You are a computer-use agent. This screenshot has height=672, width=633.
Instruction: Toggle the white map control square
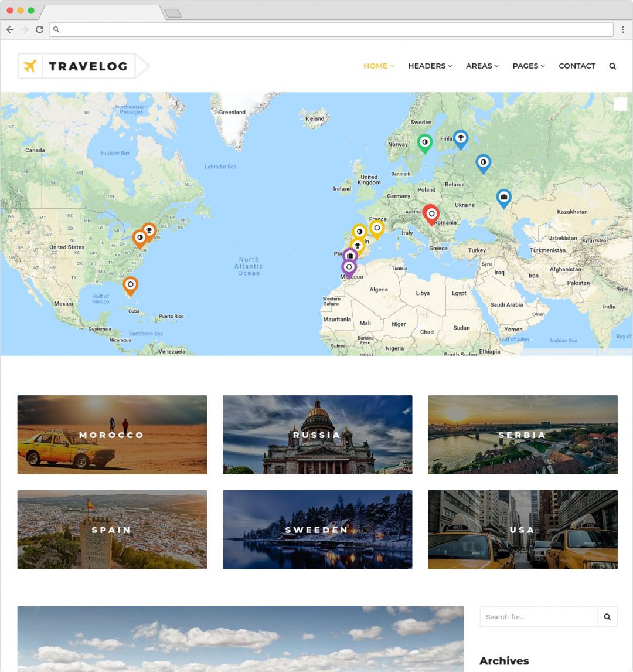620,104
